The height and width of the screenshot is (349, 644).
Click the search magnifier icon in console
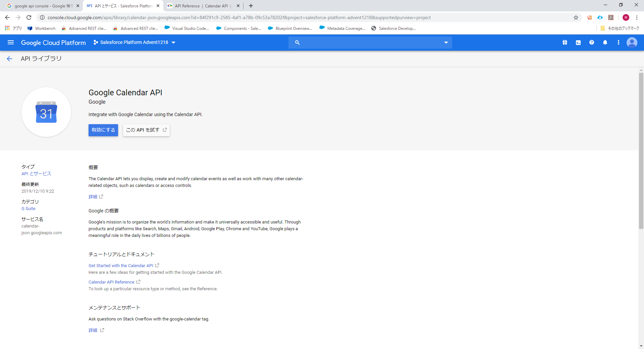(297, 42)
